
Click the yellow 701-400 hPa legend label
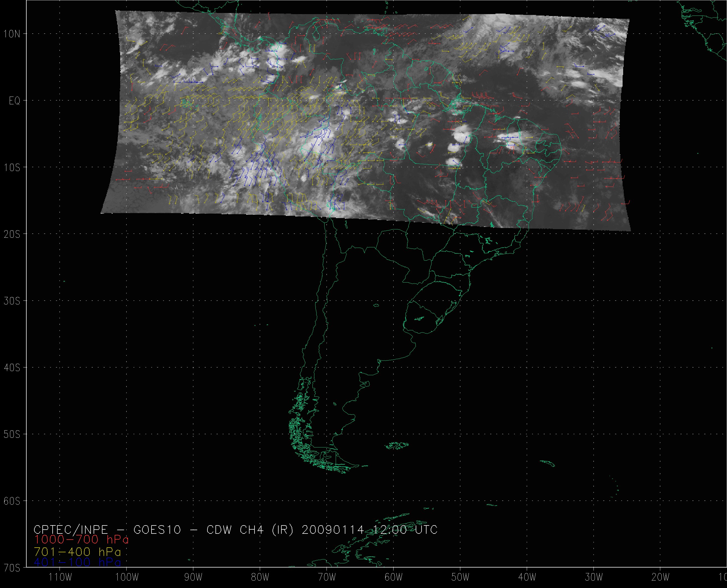(77, 552)
